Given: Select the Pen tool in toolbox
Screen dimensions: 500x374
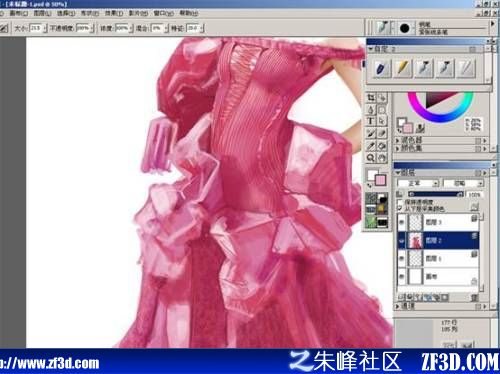Looking at the screenshot, I should pyautogui.click(x=371, y=110).
